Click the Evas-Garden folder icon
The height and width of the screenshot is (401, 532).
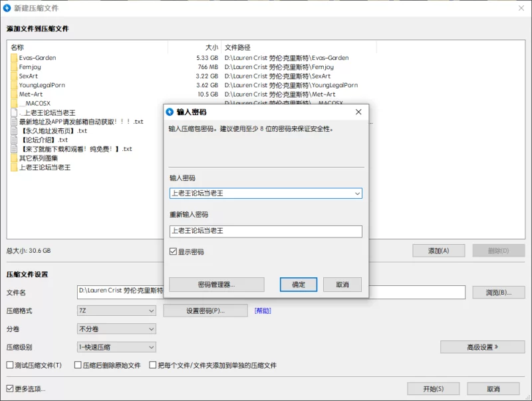tap(14, 58)
